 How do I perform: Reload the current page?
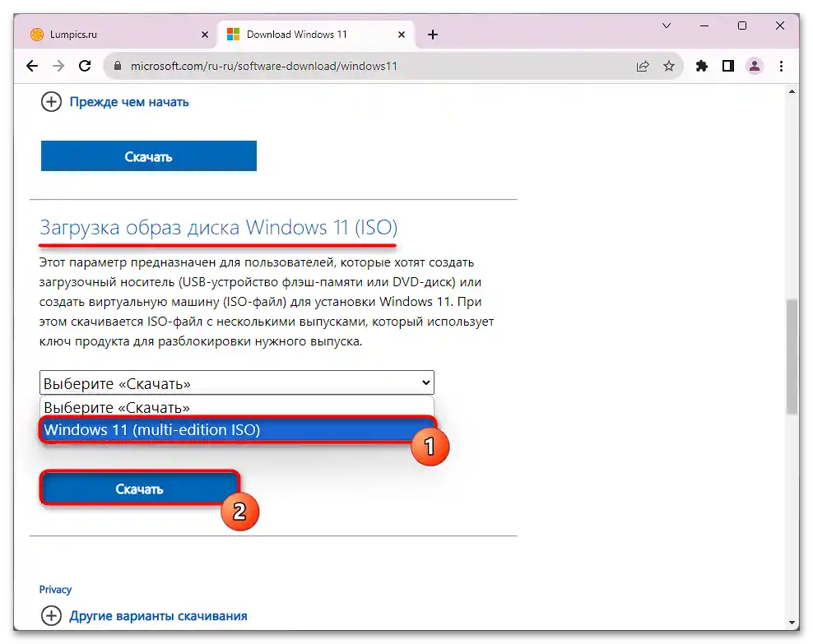click(85, 66)
